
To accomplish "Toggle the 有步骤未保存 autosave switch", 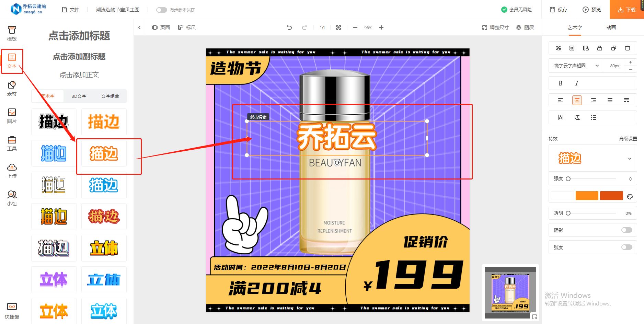I will tap(161, 10).
